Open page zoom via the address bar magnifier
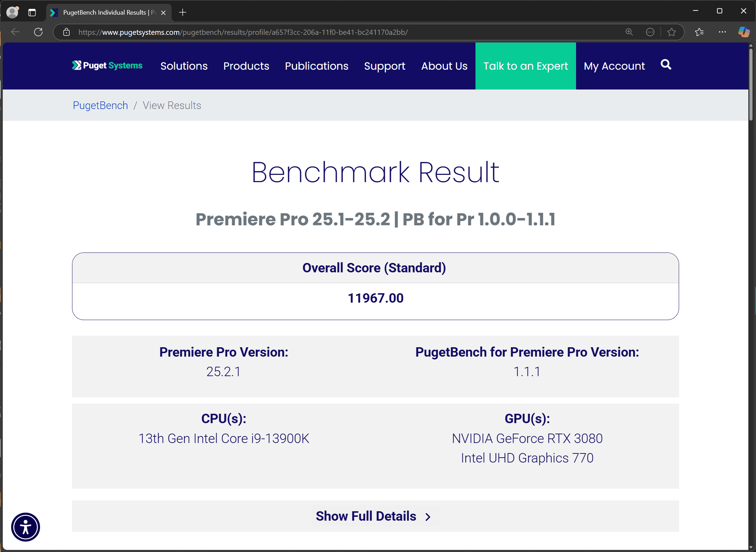This screenshot has height=552, width=756. click(x=629, y=32)
